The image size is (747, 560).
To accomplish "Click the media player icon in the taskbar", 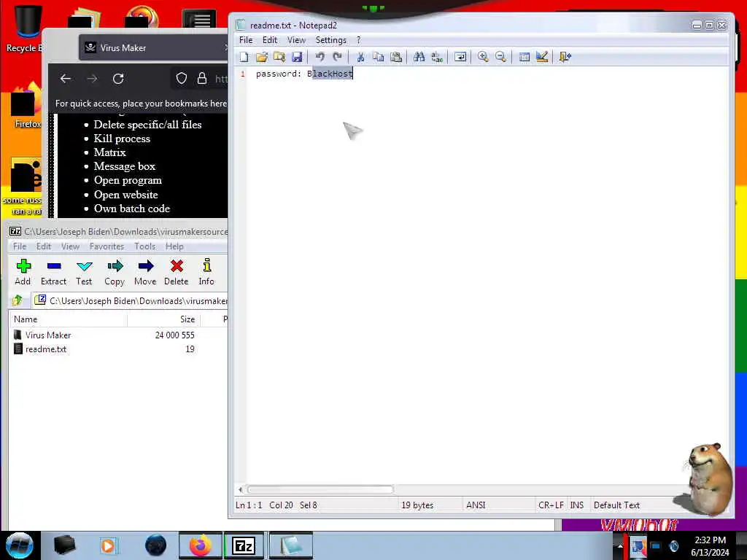I will pos(108,545).
